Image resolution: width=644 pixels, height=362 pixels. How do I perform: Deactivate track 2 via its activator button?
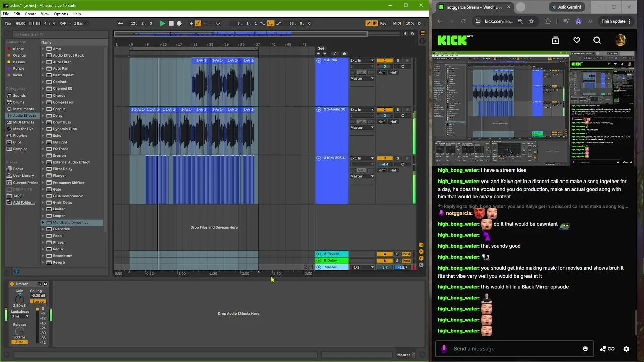[385, 109]
